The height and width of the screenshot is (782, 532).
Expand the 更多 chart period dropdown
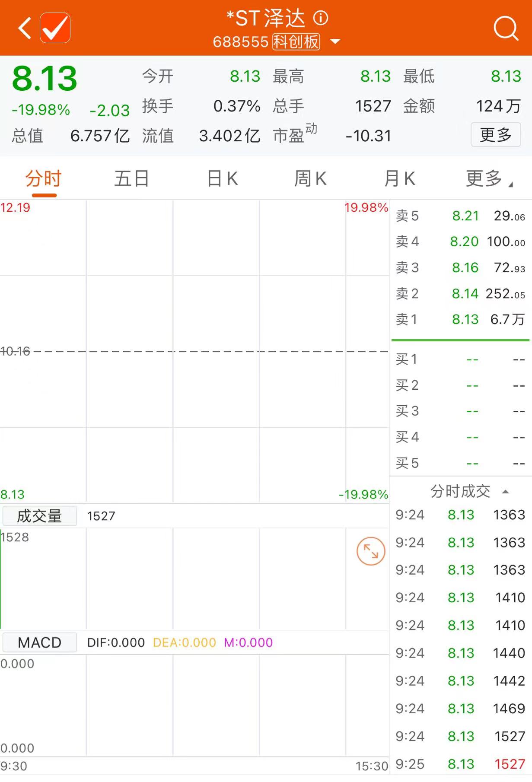click(x=488, y=178)
